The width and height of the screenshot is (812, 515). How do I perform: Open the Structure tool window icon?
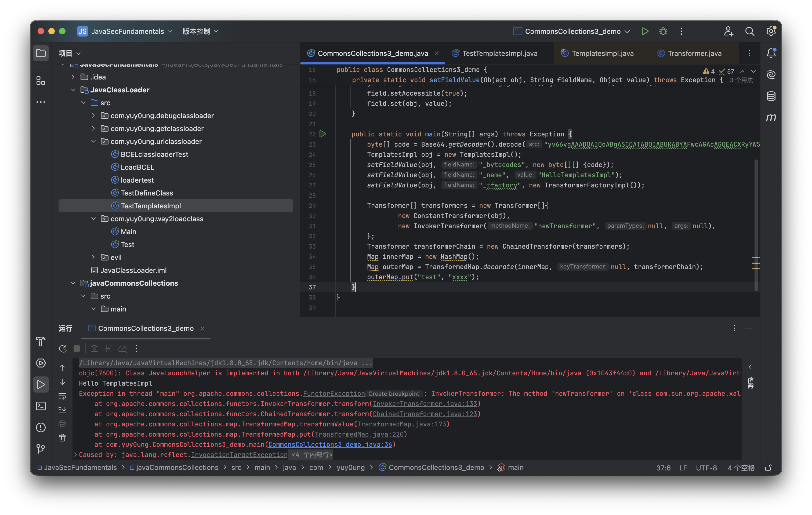(41, 81)
